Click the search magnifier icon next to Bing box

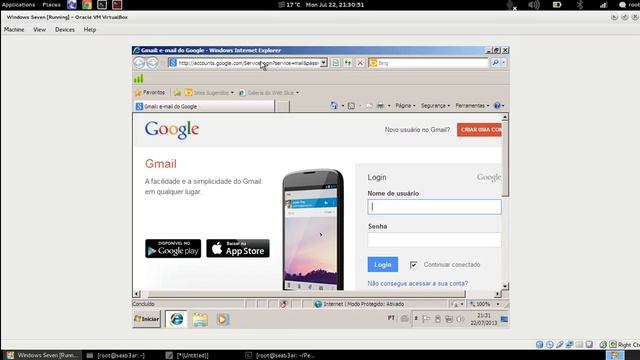point(495,63)
